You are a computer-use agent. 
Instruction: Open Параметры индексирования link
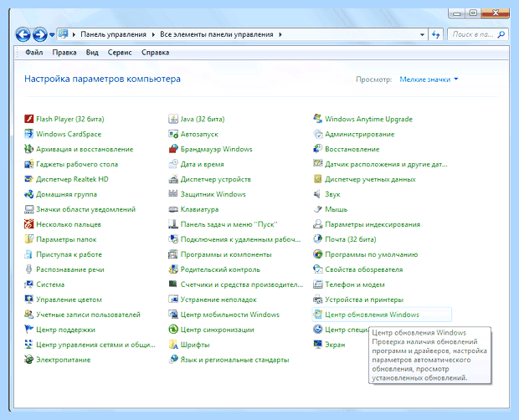373,224
